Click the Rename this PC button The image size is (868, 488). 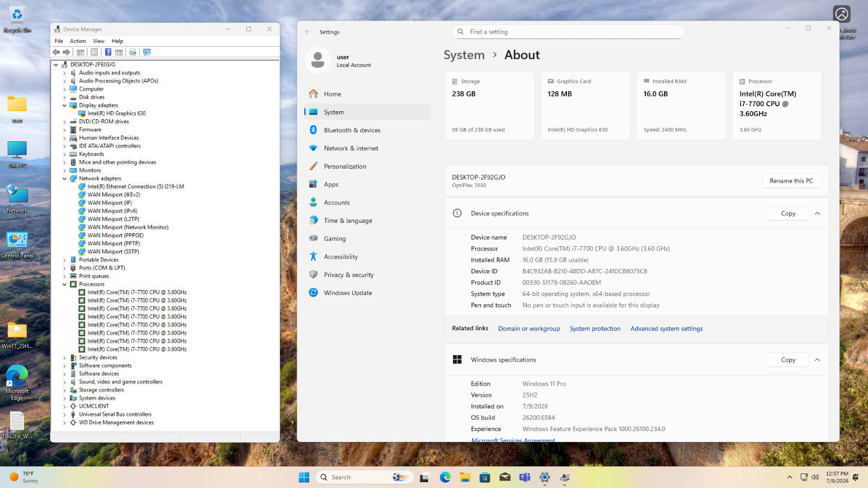[x=791, y=181]
